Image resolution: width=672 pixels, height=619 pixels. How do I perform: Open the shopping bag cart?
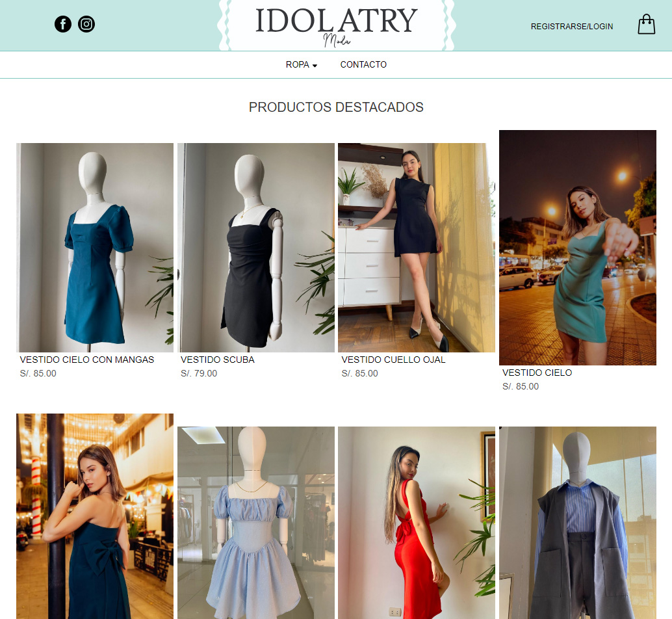coord(646,24)
